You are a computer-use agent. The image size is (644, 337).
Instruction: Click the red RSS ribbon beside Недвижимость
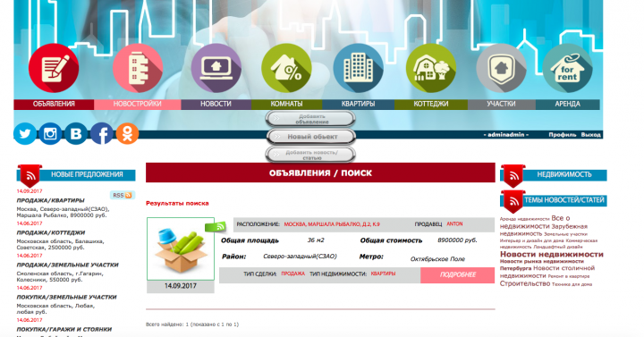[513, 176]
